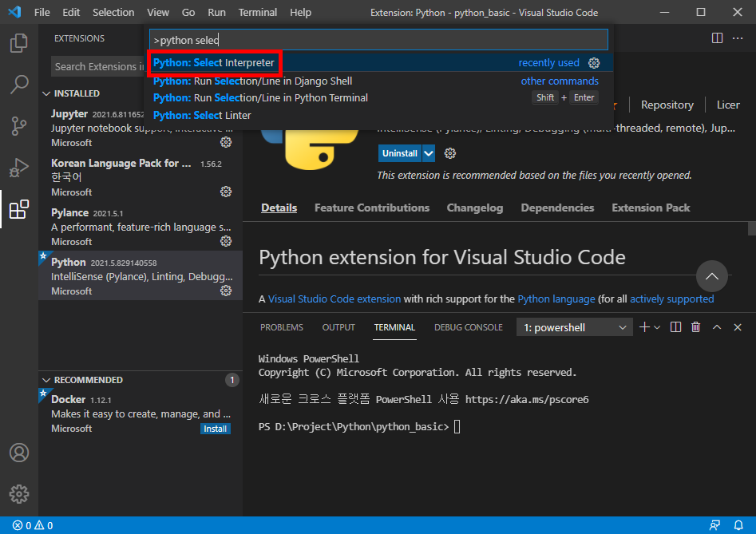The image size is (756, 534).
Task: Click the Pylance extension manage gear
Action: coord(226,241)
